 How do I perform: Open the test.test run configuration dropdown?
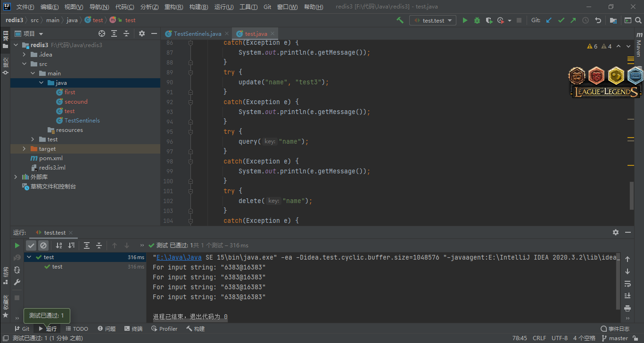tap(433, 20)
